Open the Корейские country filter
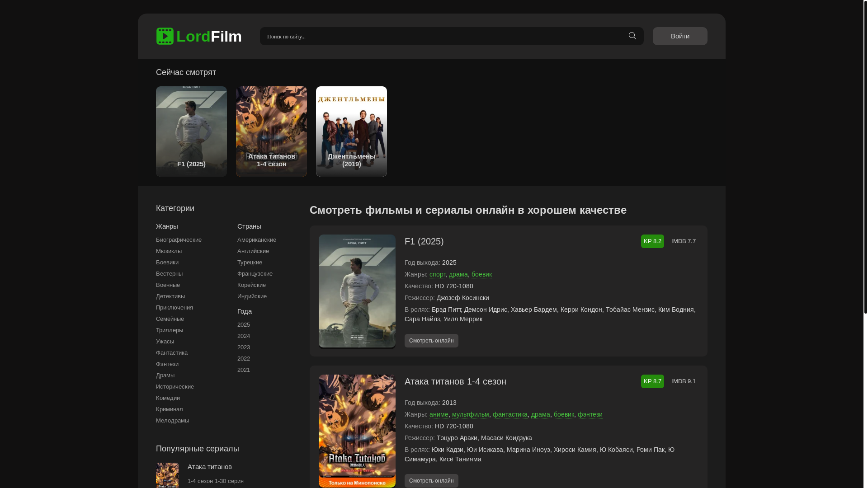 [251, 285]
